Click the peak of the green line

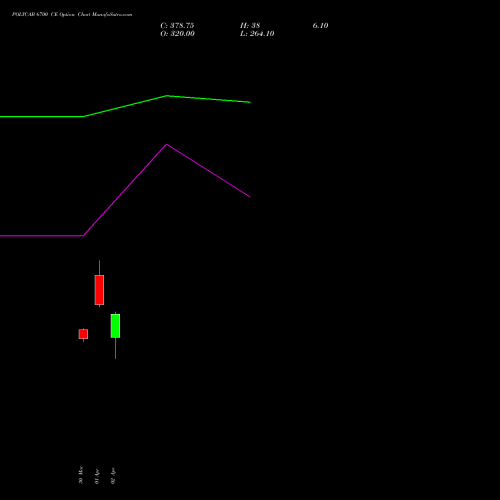[x=167, y=96]
